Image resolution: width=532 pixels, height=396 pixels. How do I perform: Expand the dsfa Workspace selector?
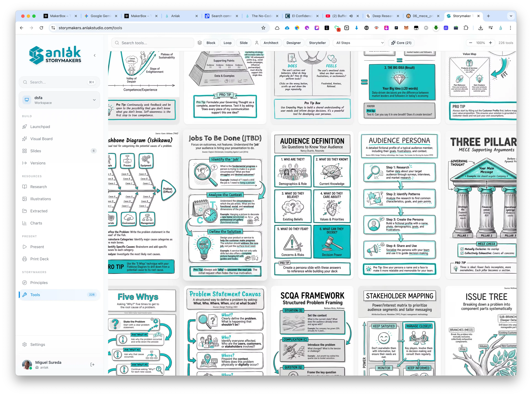point(59,100)
